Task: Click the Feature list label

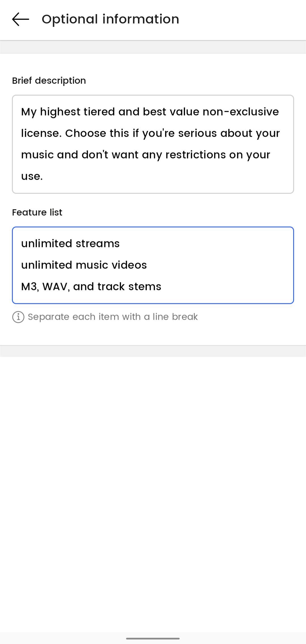Action: click(x=37, y=212)
